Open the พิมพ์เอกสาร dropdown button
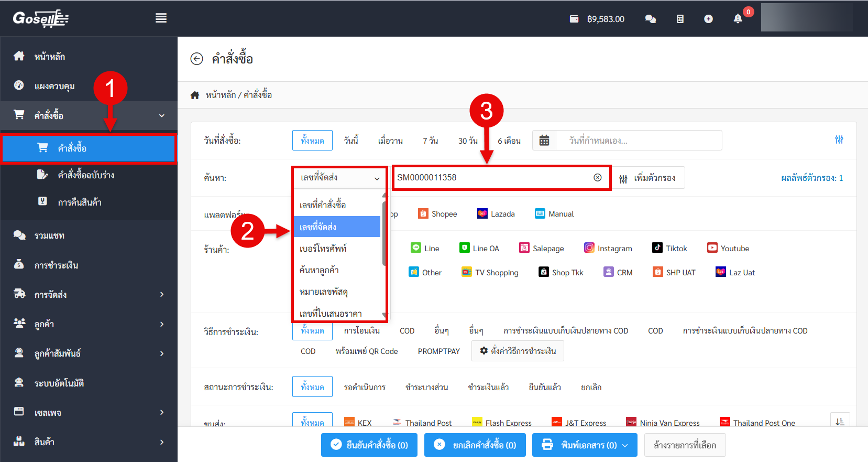The width and height of the screenshot is (868, 462). [x=585, y=445]
